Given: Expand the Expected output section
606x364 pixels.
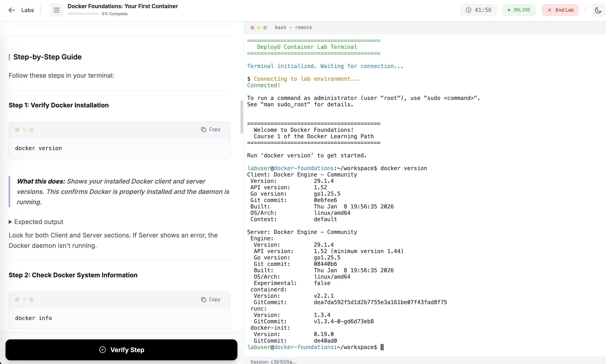Looking at the screenshot, I should point(39,222).
